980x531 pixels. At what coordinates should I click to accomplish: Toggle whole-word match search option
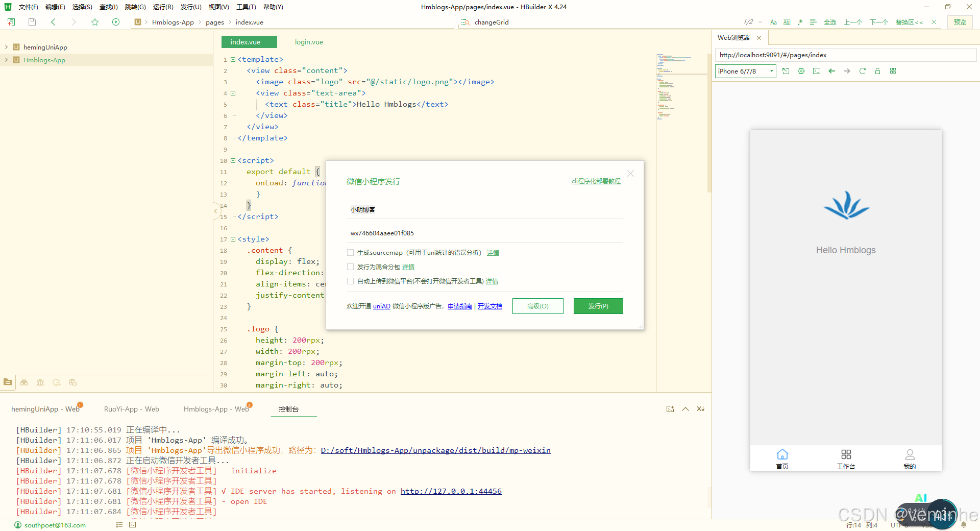point(787,22)
